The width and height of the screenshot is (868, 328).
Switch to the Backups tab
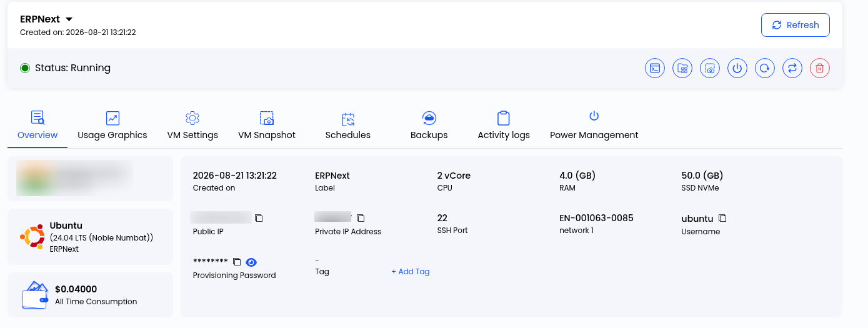click(x=429, y=126)
